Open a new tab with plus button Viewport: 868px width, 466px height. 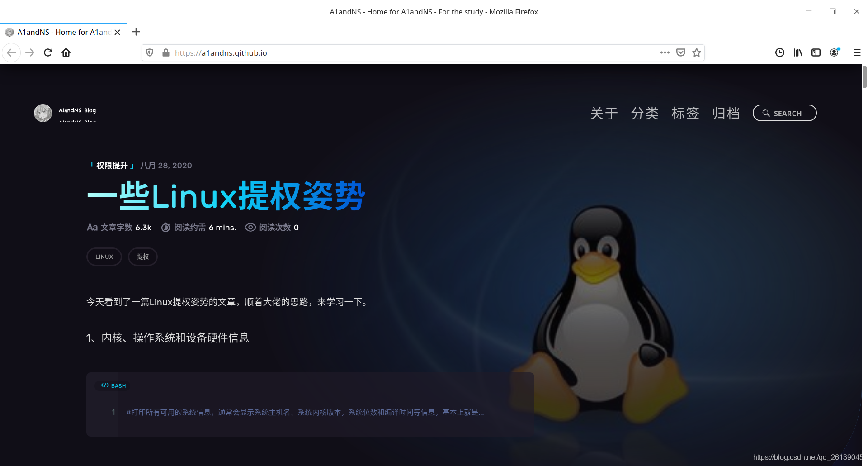pos(136,32)
